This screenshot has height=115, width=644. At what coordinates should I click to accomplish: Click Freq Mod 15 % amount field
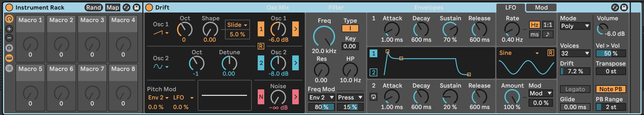coord(350,107)
